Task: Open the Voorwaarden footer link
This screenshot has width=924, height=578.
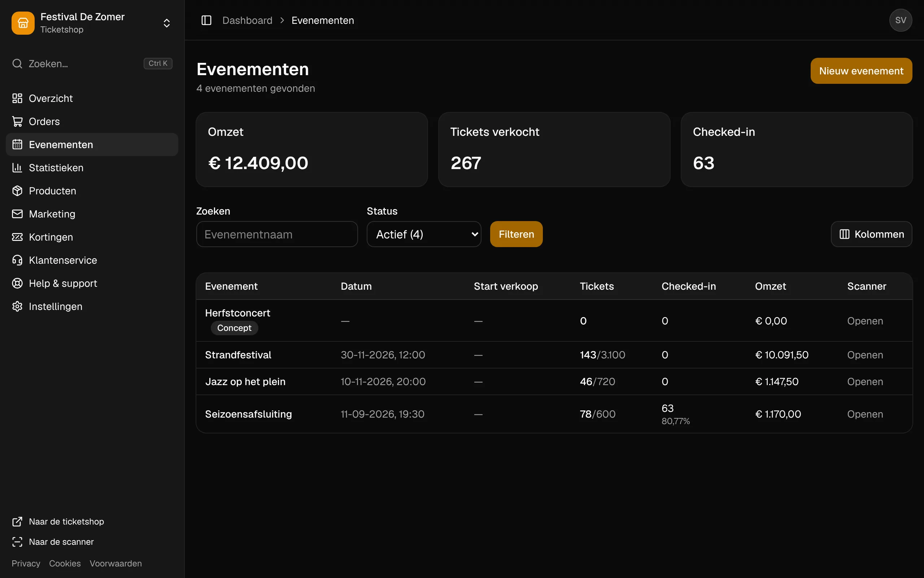Action: [116, 563]
